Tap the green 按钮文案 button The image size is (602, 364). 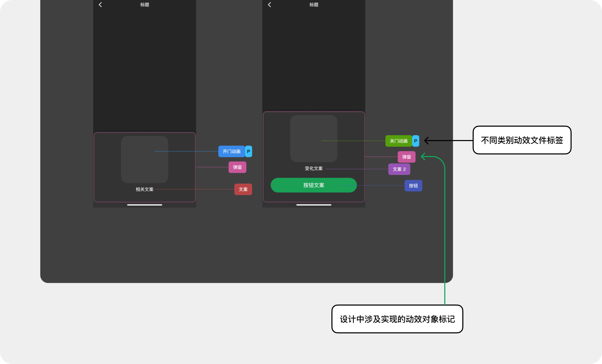click(x=314, y=185)
